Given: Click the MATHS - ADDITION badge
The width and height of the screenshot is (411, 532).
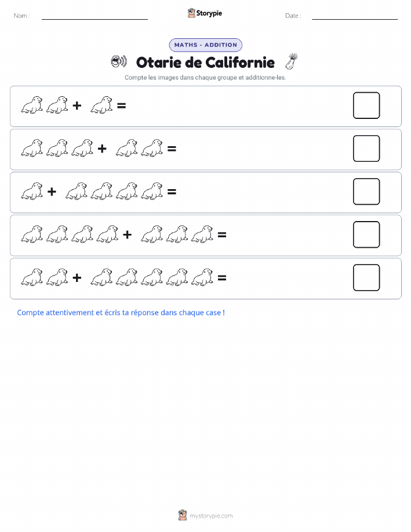Looking at the screenshot, I should pyautogui.click(x=205, y=45).
